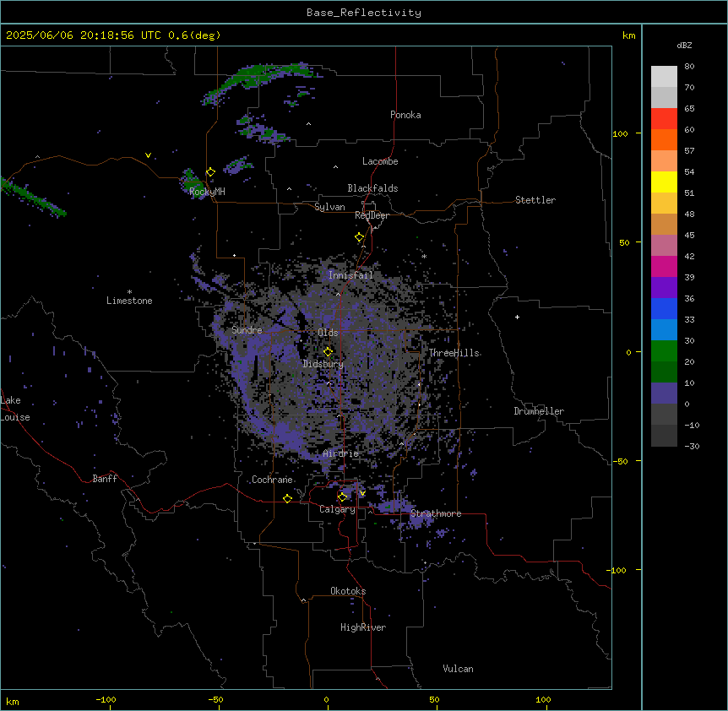
Task: Click the Okotoks city label
Action: (348, 591)
